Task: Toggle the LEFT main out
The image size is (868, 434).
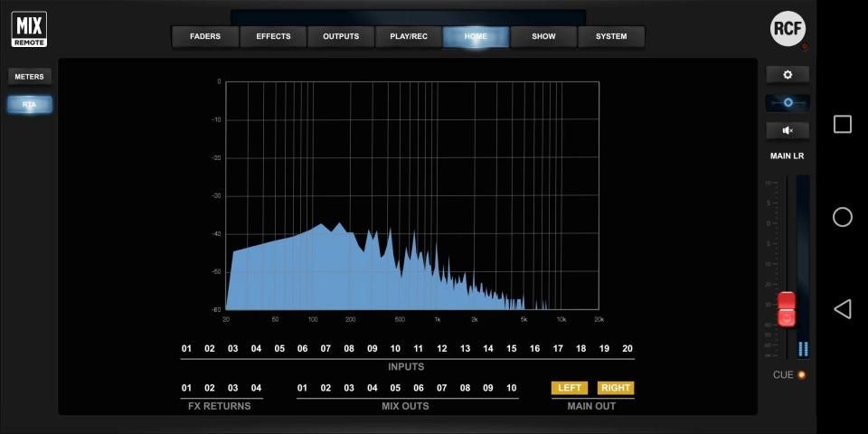Action: (x=570, y=388)
